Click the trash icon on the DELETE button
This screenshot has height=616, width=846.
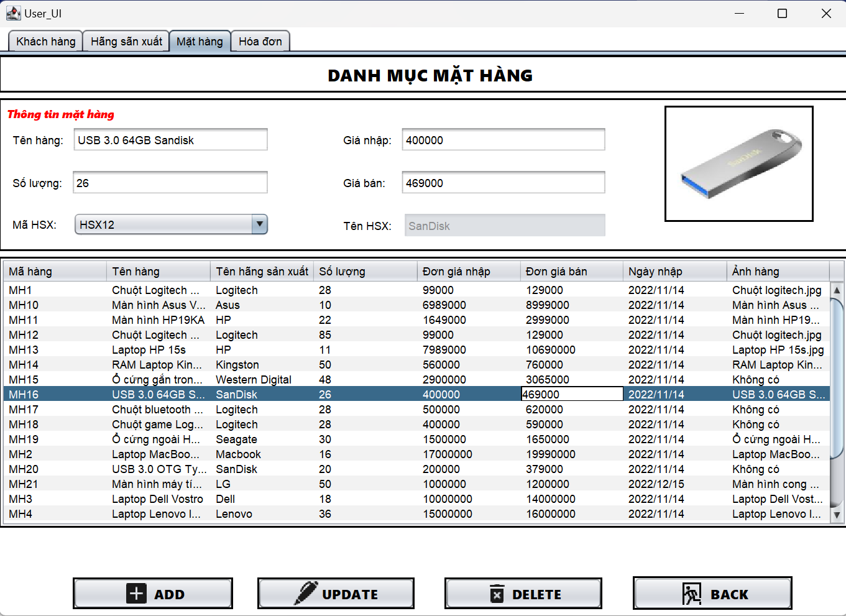(x=495, y=593)
